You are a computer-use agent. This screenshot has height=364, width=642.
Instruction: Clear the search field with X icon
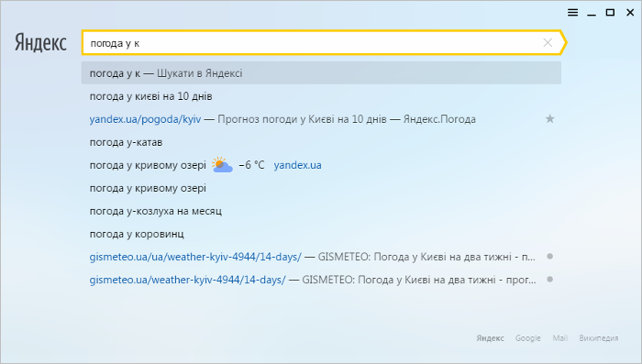548,42
